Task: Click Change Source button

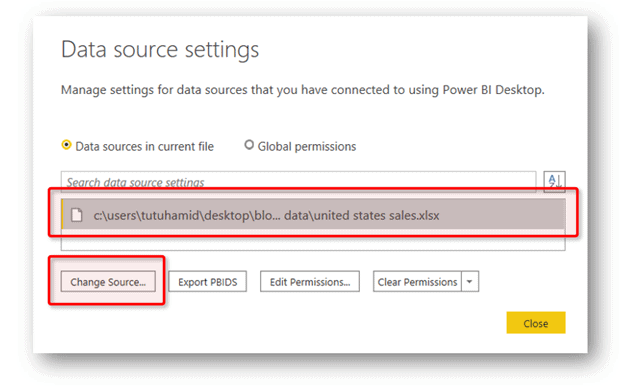Action: coord(108,282)
